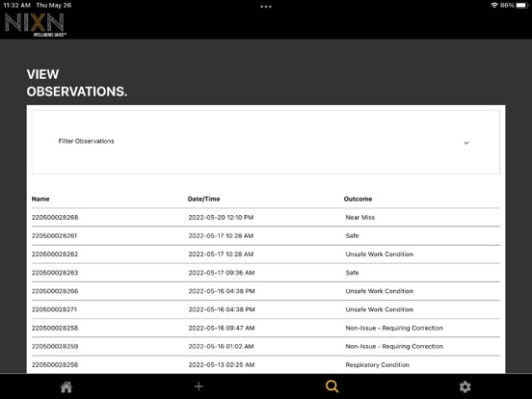The height and width of the screenshot is (399, 532).
Task: Tap the Thu May 26 date
Action: [54, 6]
